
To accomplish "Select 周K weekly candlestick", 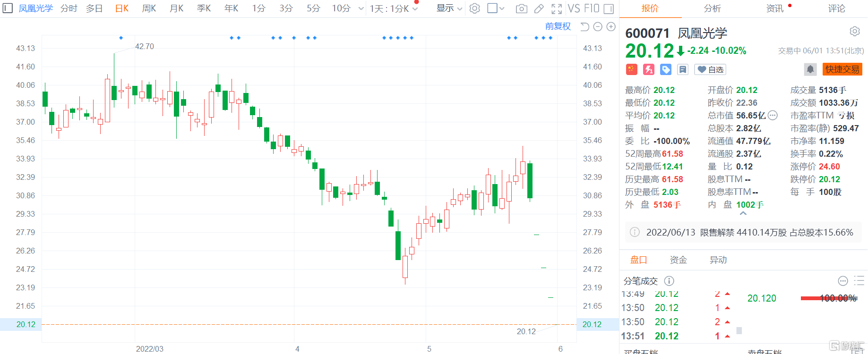I will (149, 8).
